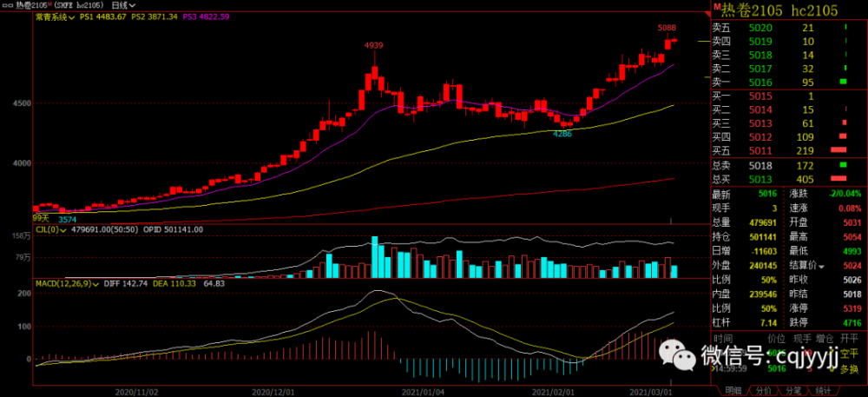Click the 4939 peak price label
Screen dimensions: 868x397
[373, 45]
